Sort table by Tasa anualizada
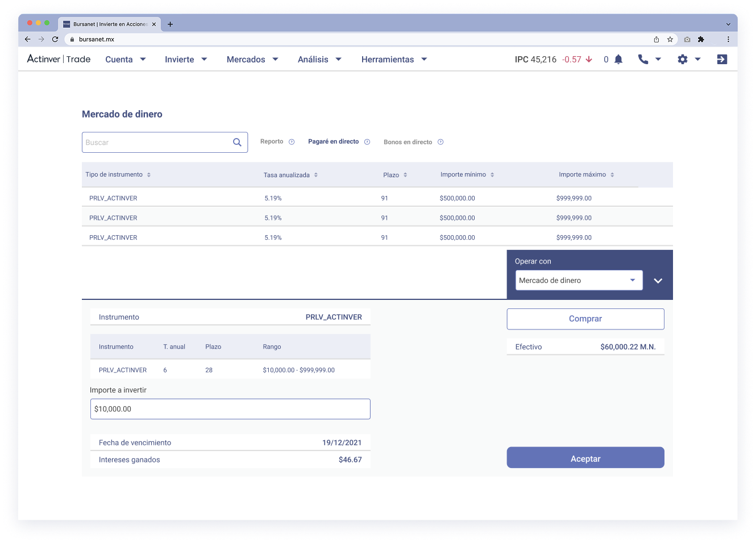Viewport: 756px width, 543px height. coord(315,175)
